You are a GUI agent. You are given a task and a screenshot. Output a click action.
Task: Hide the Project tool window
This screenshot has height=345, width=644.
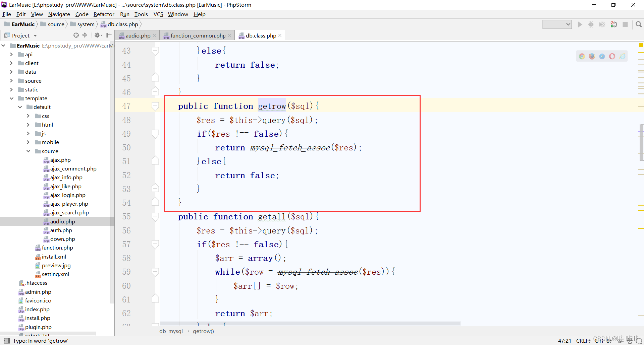(109, 35)
